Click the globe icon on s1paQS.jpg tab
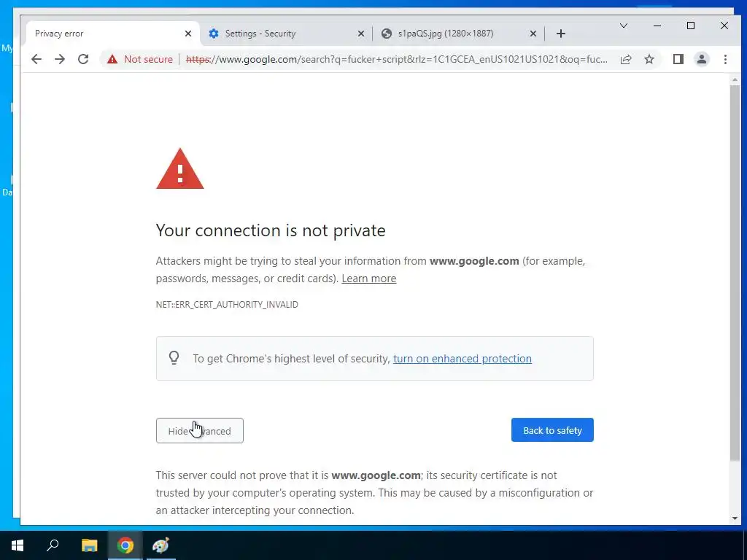Image resolution: width=747 pixels, height=560 pixels. click(x=387, y=34)
